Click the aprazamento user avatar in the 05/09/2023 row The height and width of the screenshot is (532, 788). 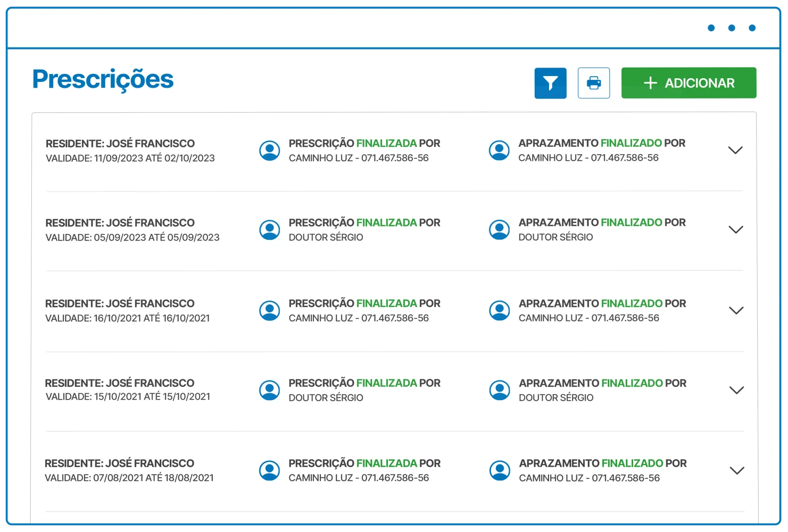(x=499, y=230)
